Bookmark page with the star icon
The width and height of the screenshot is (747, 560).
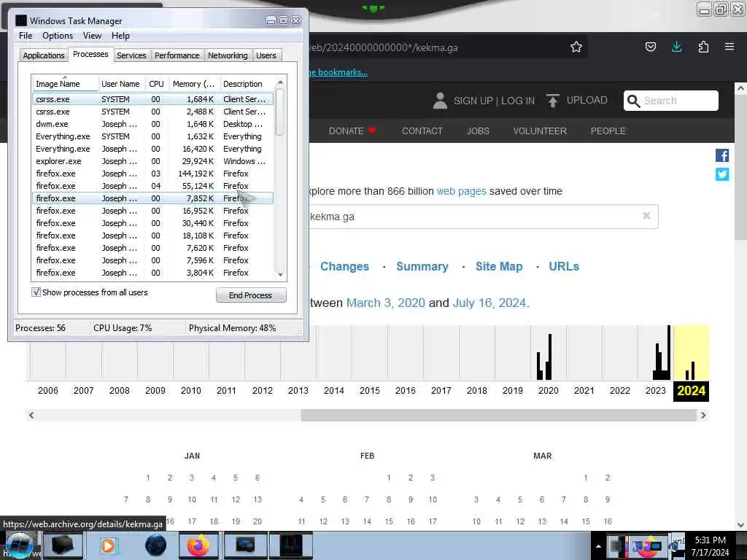(x=576, y=47)
